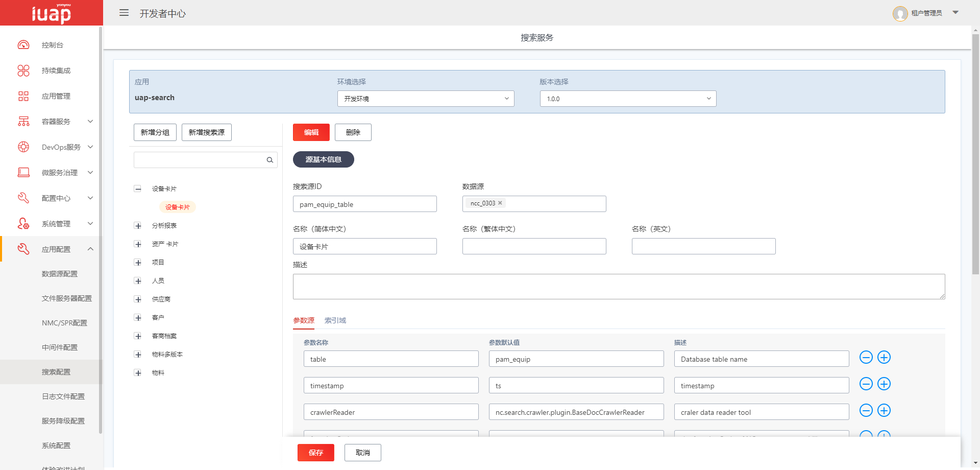
Task: Expand the 客商档案 tree group
Action: 138,336
